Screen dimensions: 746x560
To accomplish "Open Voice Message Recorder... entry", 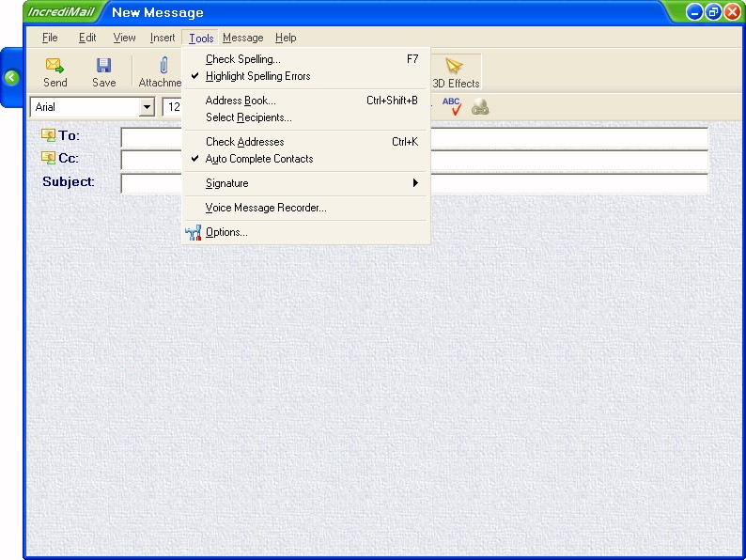I will (306, 208).
